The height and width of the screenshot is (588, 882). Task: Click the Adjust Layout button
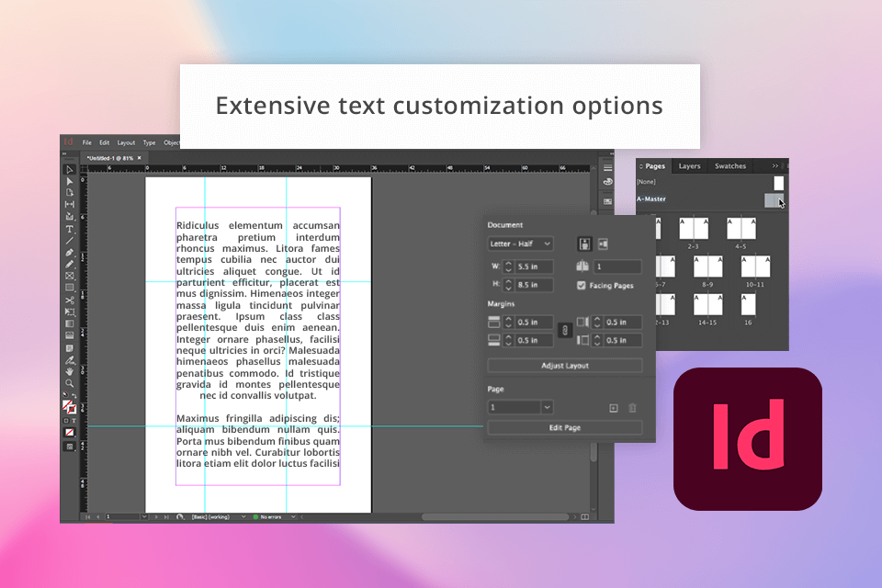click(565, 366)
